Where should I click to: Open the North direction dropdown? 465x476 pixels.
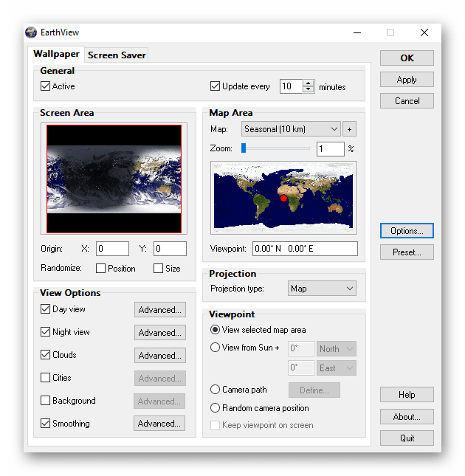(x=337, y=349)
